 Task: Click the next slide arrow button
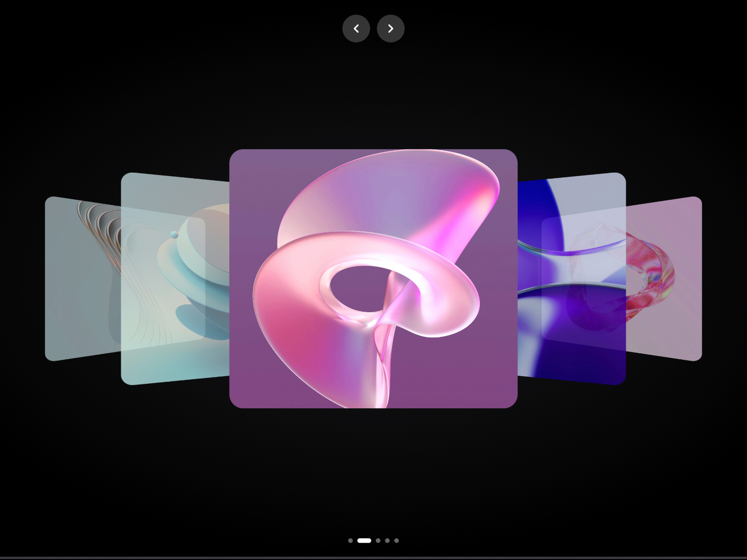pos(391,28)
